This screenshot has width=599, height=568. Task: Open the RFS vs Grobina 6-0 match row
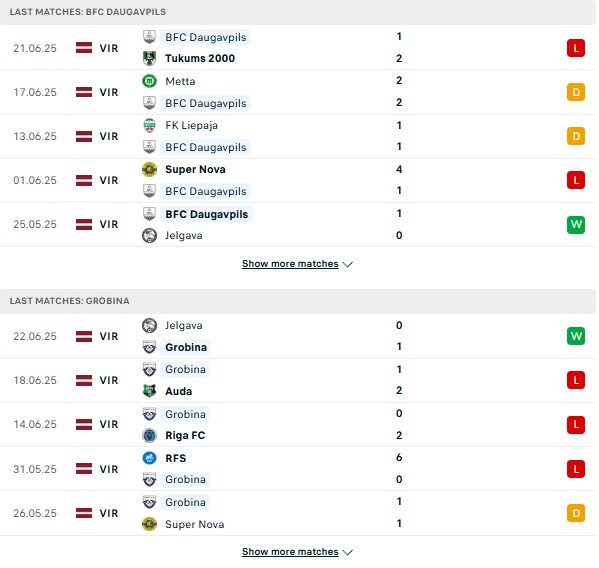(x=298, y=469)
